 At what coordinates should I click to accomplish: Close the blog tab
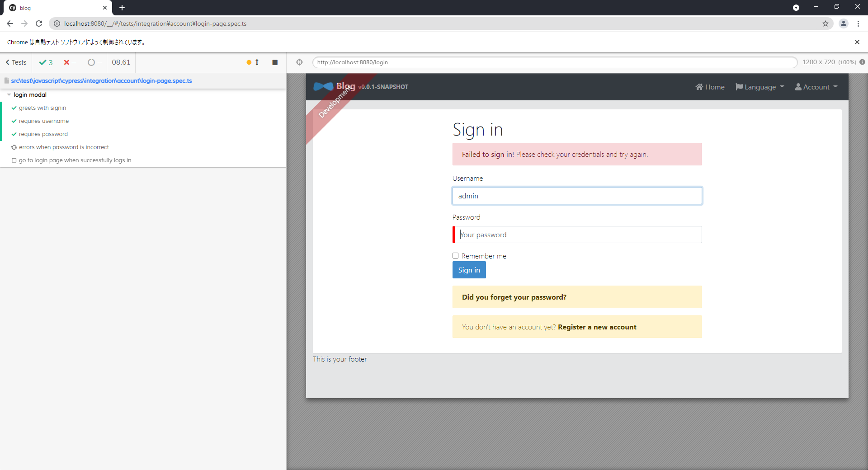[105, 8]
